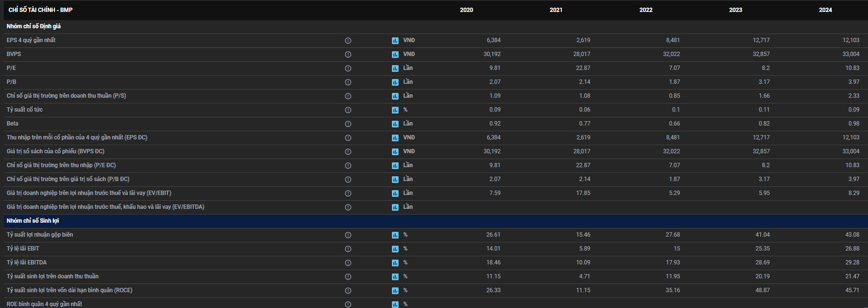Viewport: 868px width, 308px height.
Task: Click the EV/EBIT value 17.85 for 2021
Action: click(583, 193)
